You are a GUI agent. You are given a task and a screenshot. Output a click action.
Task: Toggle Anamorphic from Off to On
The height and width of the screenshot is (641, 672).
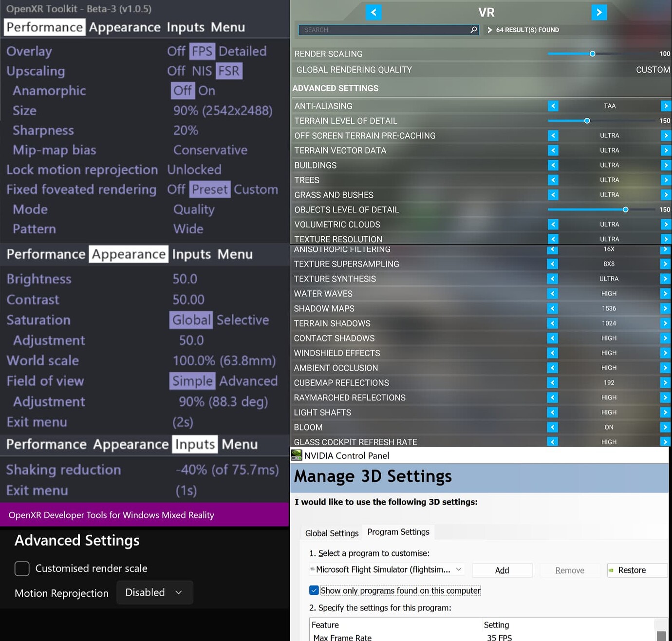(x=206, y=91)
